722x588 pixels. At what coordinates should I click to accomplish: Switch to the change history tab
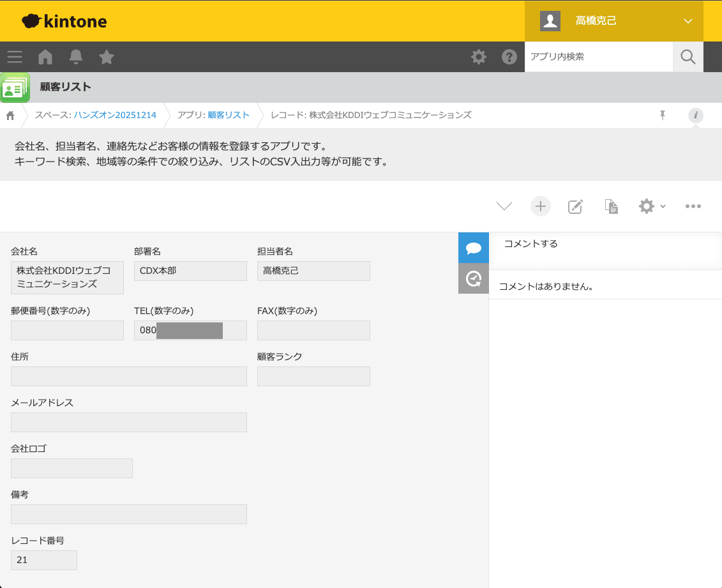click(x=473, y=278)
